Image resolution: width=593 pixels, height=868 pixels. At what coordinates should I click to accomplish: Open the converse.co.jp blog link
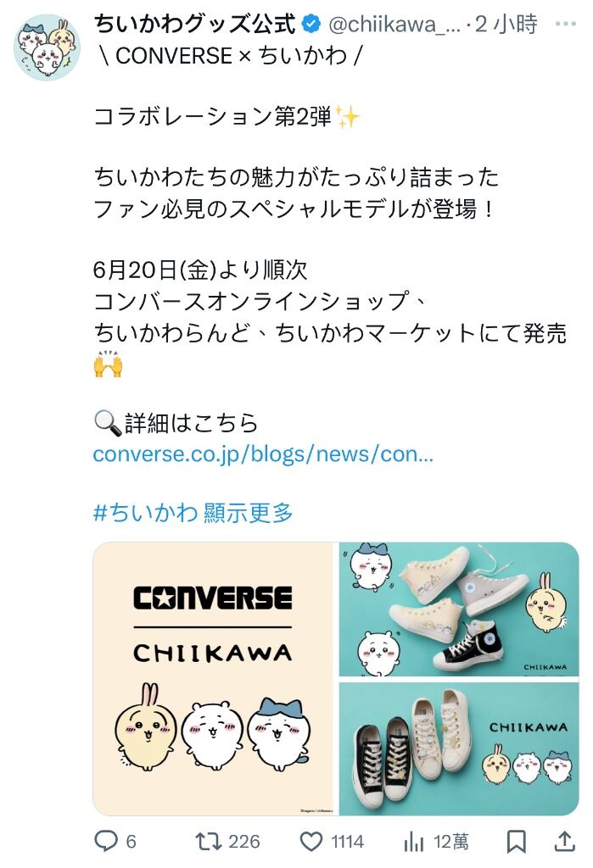pos(263,454)
